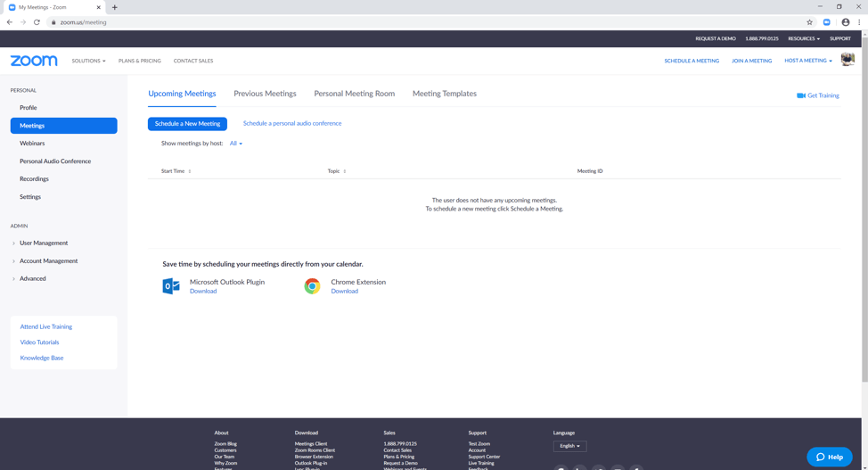Open the English language dropdown

pyautogui.click(x=569, y=446)
